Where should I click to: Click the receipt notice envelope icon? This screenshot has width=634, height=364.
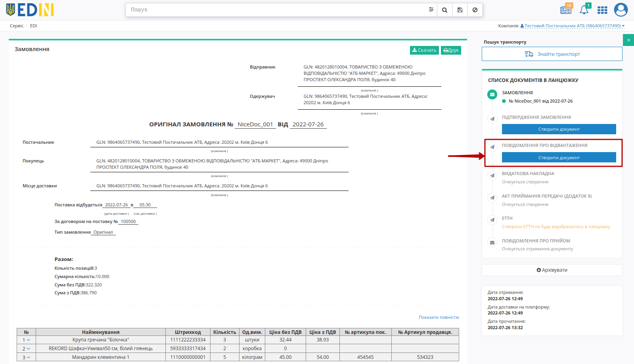[492, 242]
